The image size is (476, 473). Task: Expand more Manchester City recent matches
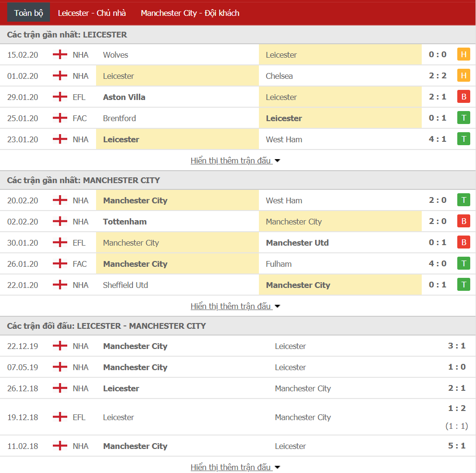pyautogui.click(x=235, y=306)
